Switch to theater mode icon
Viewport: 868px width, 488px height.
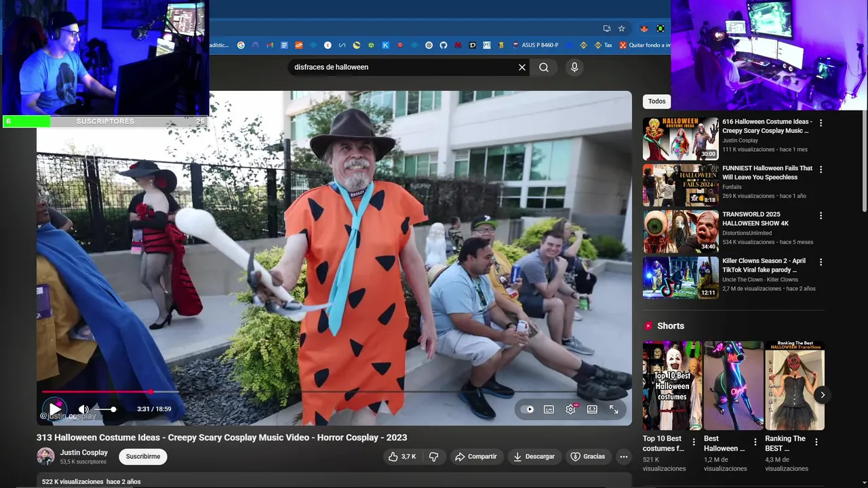point(592,409)
